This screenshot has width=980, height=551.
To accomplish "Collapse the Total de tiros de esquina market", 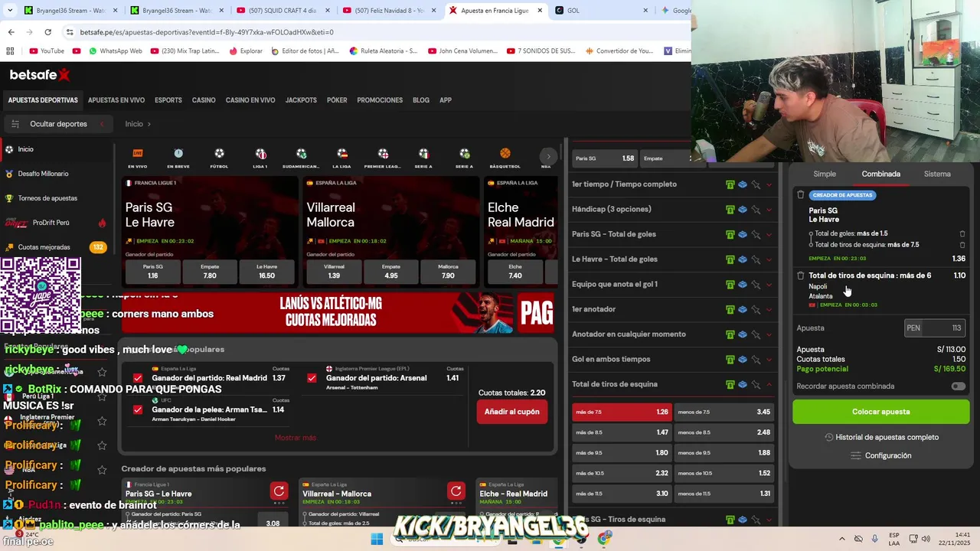I will [x=769, y=384].
